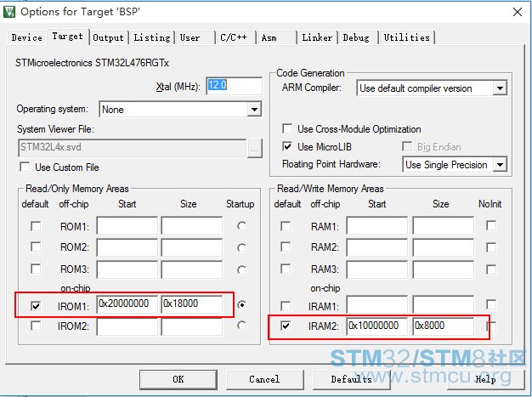Viewport: 532px width, 397px height.
Task: Select the ROM3 Startup radio button
Action: click(241, 270)
